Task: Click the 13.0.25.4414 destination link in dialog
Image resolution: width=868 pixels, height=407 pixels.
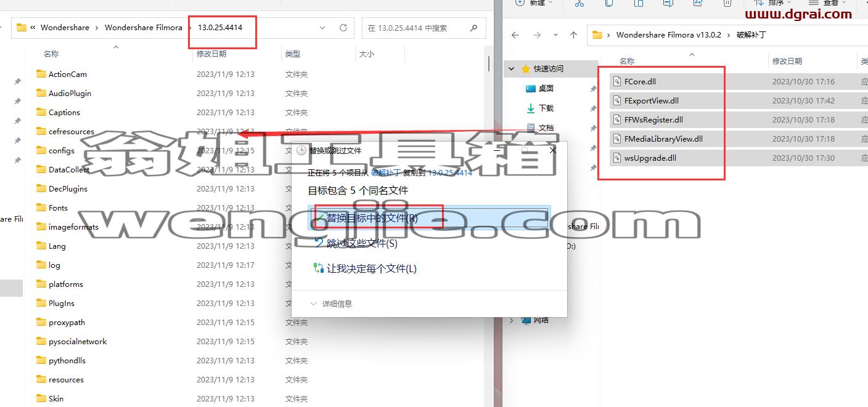Action: pyautogui.click(x=450, y=173)
